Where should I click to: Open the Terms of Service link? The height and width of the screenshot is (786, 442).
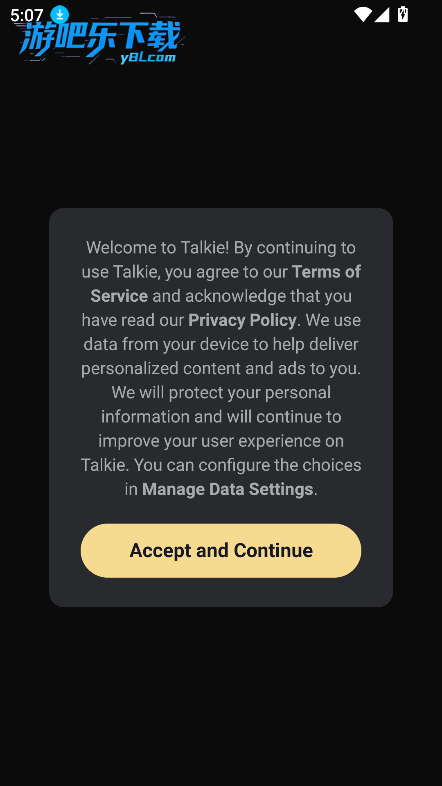pyautogui.click(x=326, y=272)
